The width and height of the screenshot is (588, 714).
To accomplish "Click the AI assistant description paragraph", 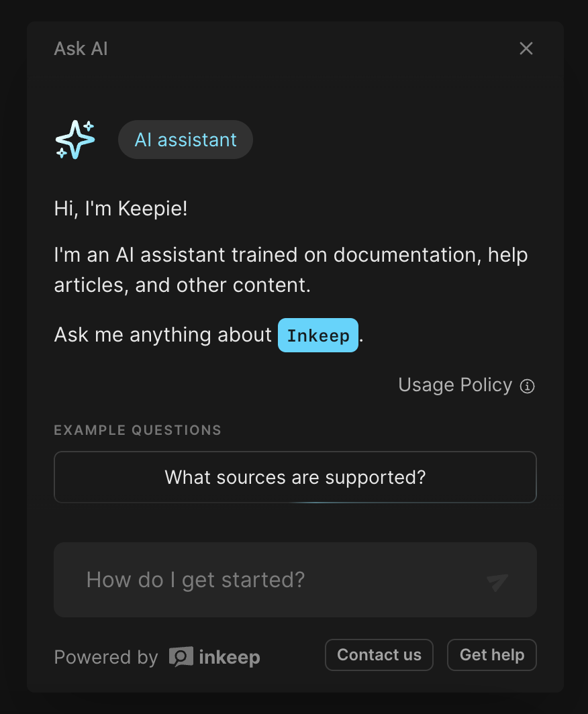I will tap(291, 270).
